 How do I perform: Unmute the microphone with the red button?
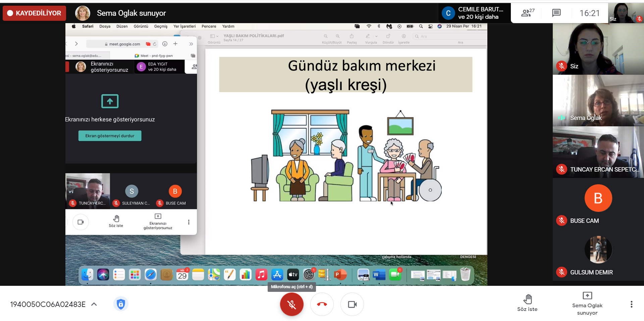click(x=291, y=304)
